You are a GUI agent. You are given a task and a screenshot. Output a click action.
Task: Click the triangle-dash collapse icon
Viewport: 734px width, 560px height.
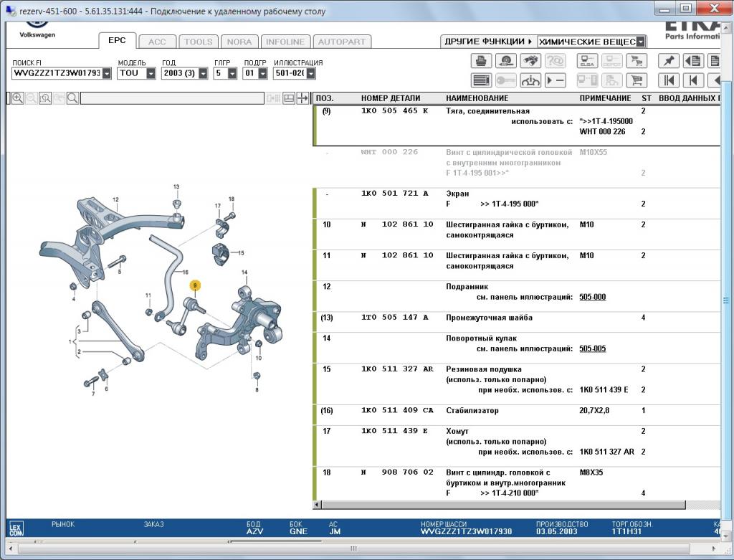tap(556, 80)
